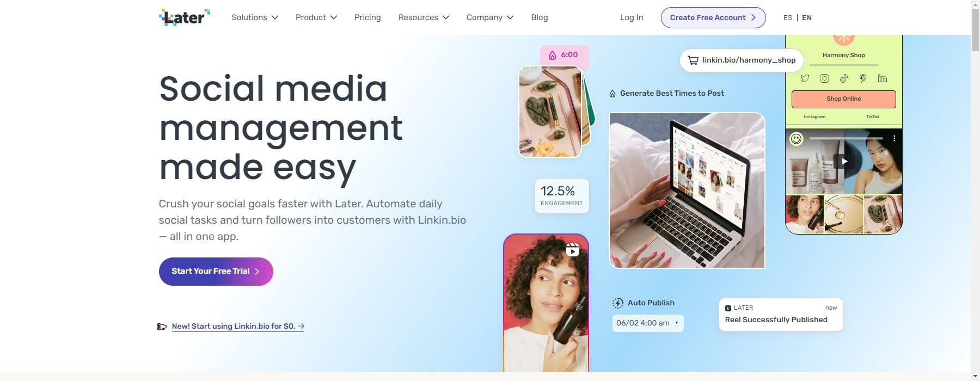Viewport: 980px width, 381px height.
Task: Play the skincare video preview
Action: coord(844,161)
